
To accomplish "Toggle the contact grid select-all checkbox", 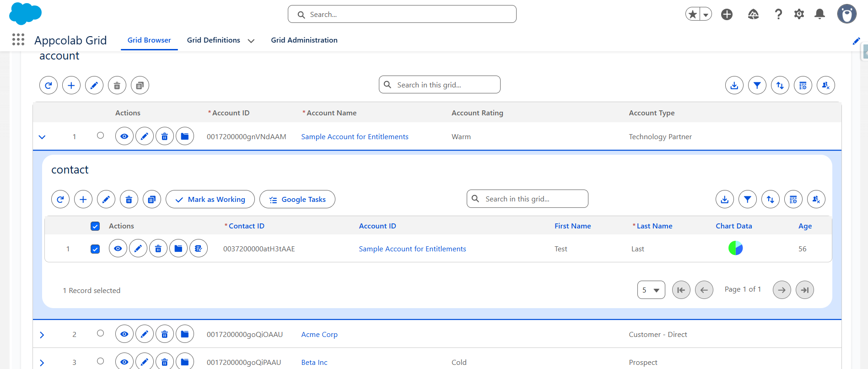I will [95, 226].
